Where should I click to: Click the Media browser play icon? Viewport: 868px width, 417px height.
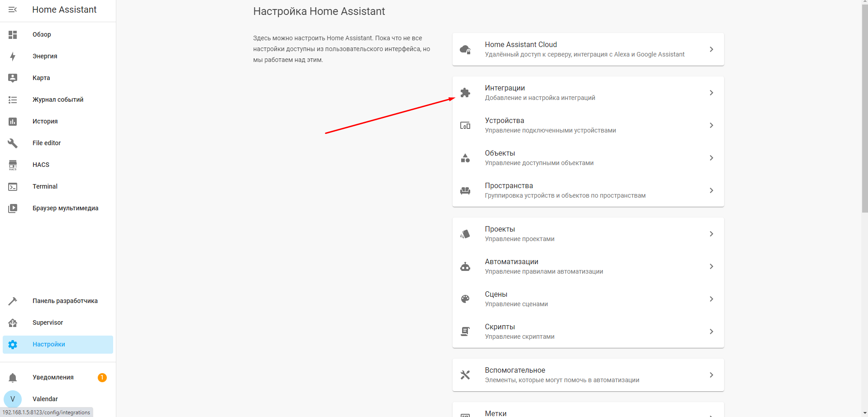pos(13,208)
